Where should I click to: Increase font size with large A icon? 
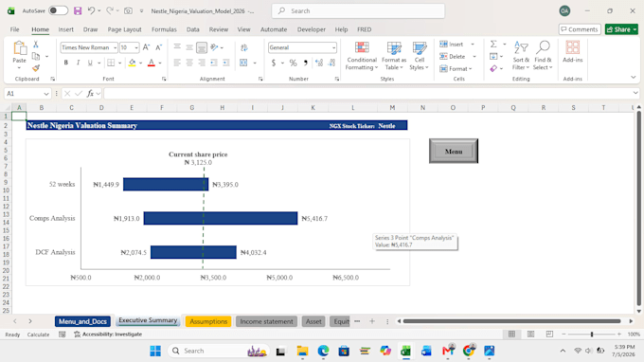pos(146,47)
